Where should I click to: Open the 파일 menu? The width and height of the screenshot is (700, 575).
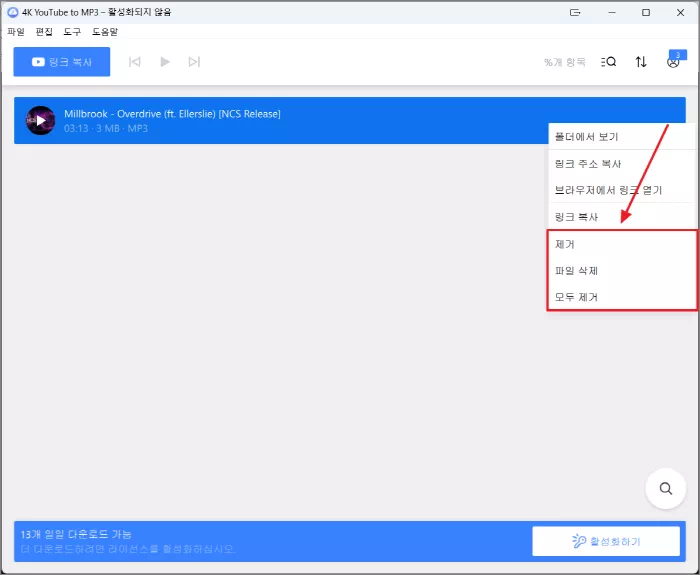tap(16, 32)
